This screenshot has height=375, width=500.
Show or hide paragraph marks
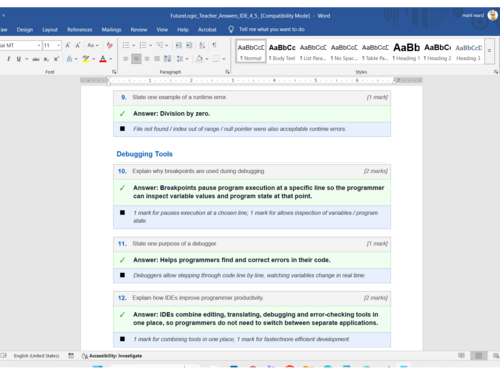click(x=214, y=45)
